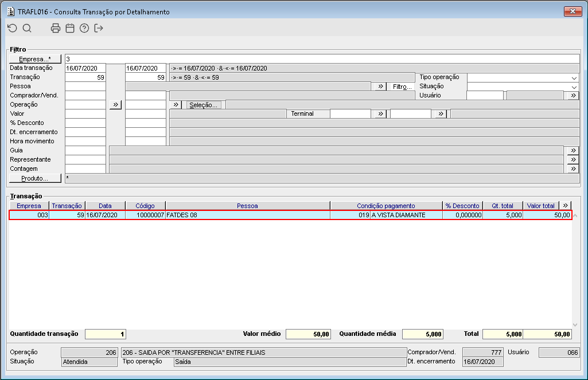
Task: Sort by Transação column header
Action: (67, 206)
